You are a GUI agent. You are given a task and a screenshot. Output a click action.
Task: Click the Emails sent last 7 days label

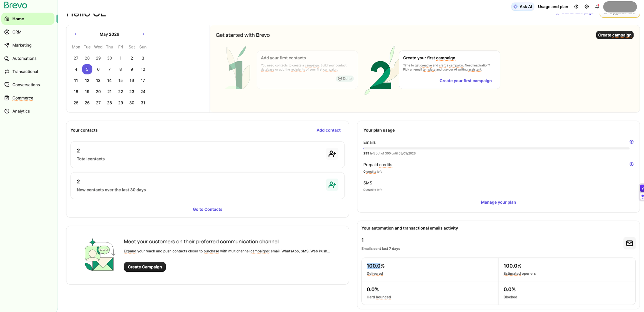381,249
